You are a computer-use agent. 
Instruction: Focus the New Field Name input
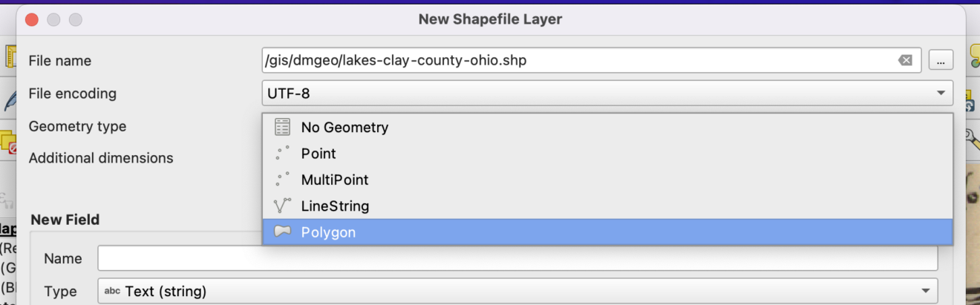tap(517, 259)
